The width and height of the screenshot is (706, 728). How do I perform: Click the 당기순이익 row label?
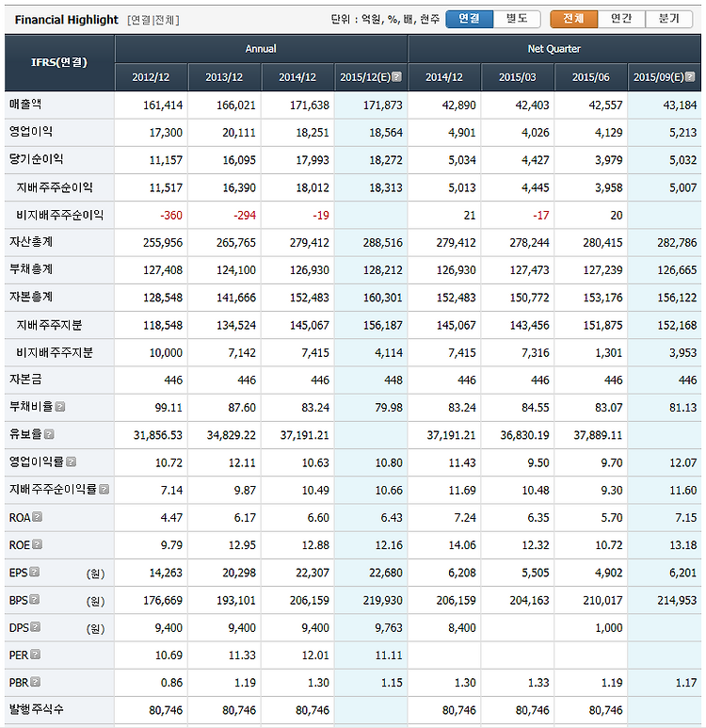click(36, 159)
